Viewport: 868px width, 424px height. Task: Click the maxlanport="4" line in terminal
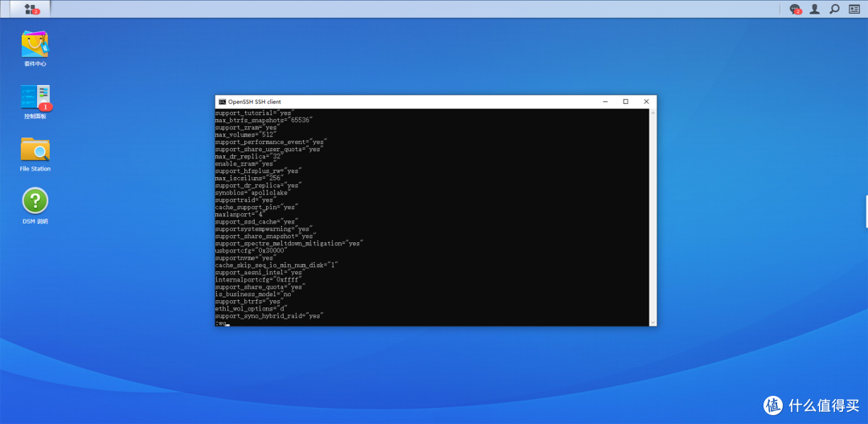239,214
